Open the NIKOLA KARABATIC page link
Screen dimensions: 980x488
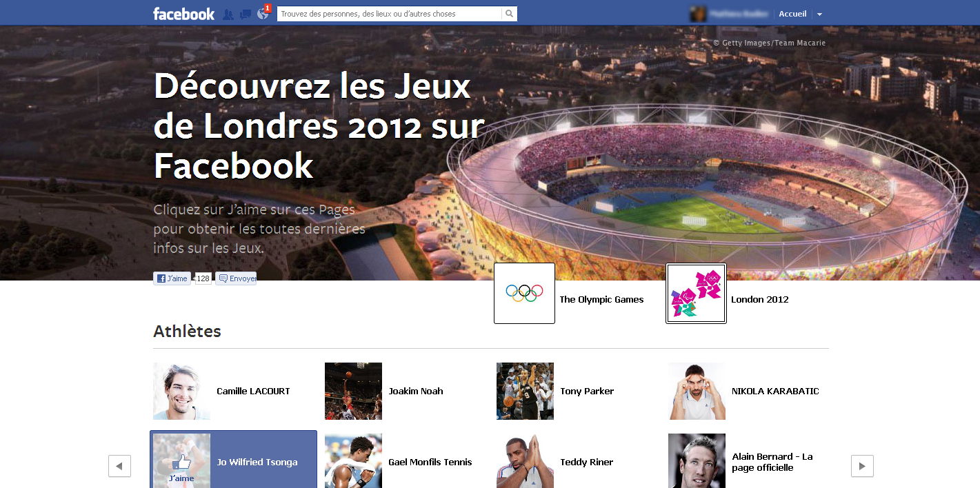point(775,391)
